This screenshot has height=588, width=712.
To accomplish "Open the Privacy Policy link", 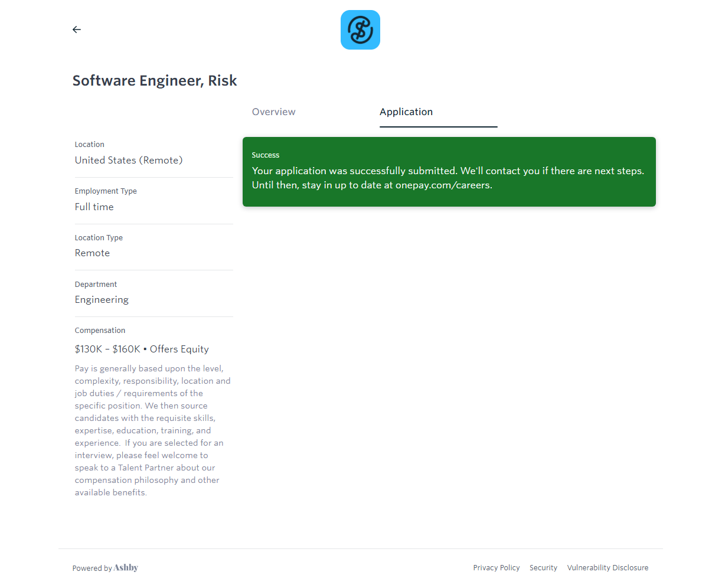I will 496,568.
